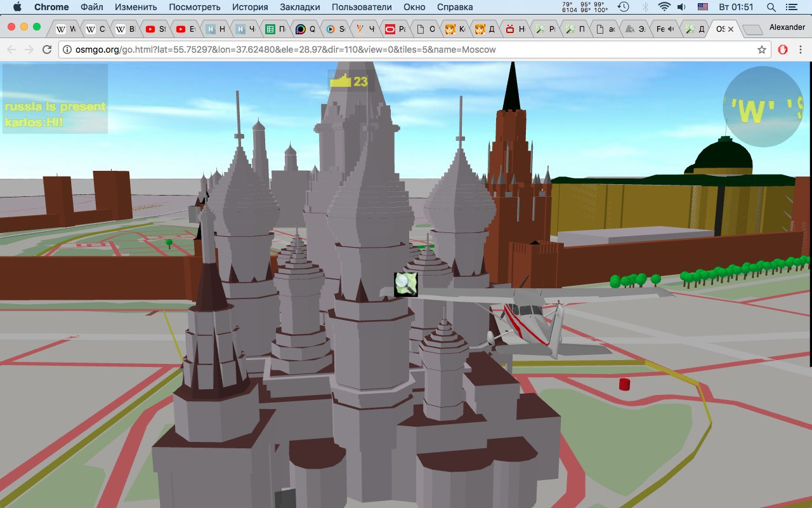The image size is (812, 508).
Task: Reload the osmgo.org page
Action: click(47, 50)
